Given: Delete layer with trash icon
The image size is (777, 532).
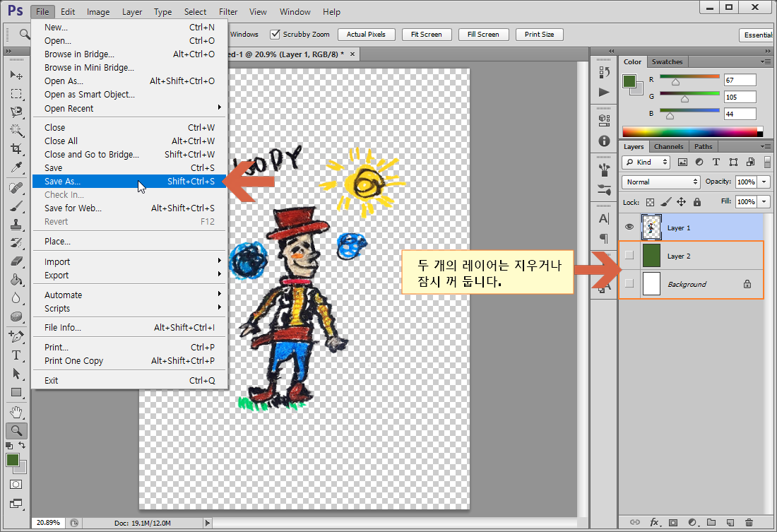Looking at the screenshot, I should [749, 523].
